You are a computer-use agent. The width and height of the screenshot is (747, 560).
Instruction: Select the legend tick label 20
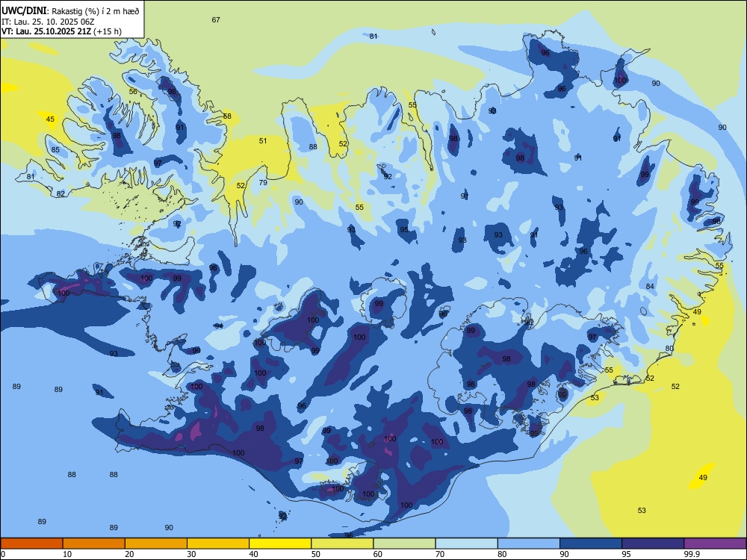click(129, 554)
